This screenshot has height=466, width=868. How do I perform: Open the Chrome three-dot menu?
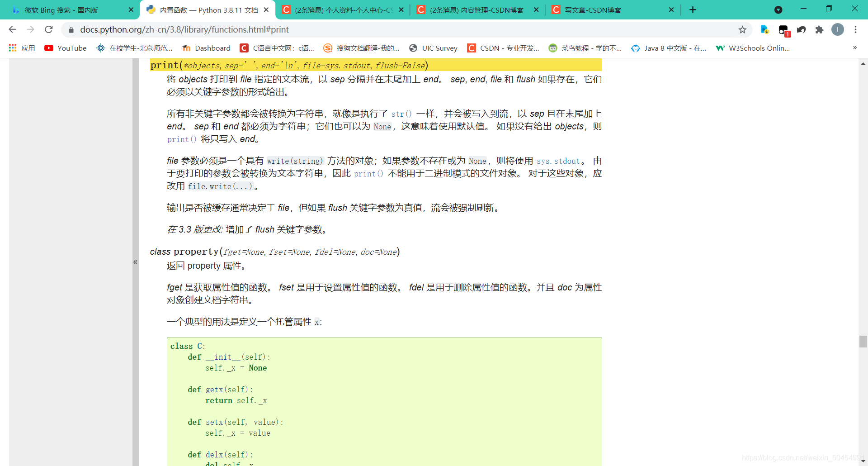[855, 29]
